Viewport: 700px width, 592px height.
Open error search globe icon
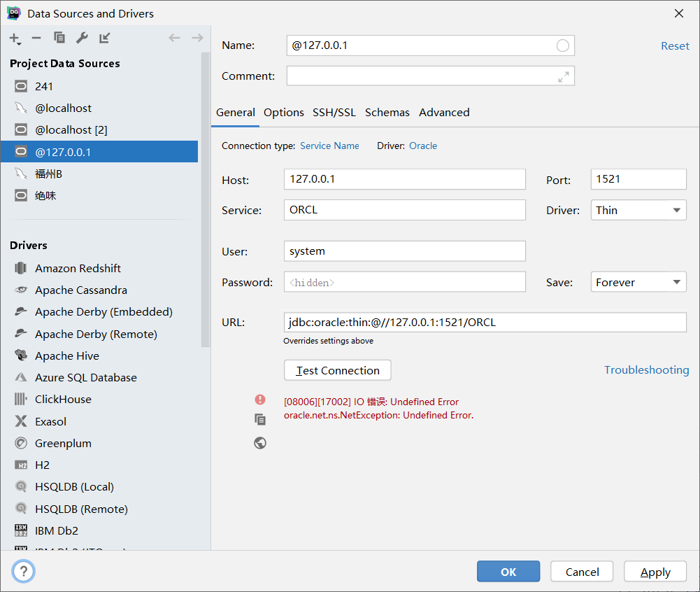point(260,443)
